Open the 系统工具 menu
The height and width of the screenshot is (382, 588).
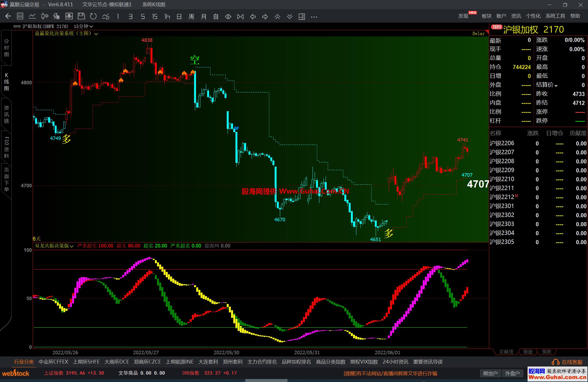click(555, 16)
